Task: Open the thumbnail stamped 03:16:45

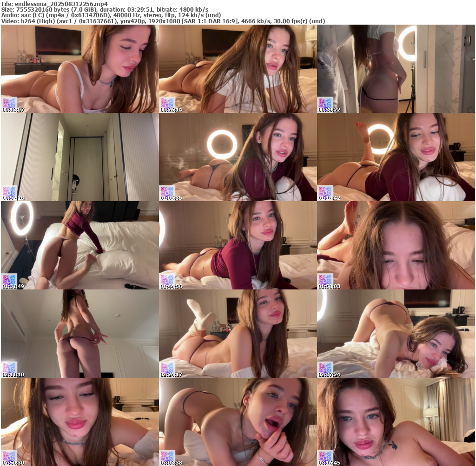Action: tap(396, 422)
